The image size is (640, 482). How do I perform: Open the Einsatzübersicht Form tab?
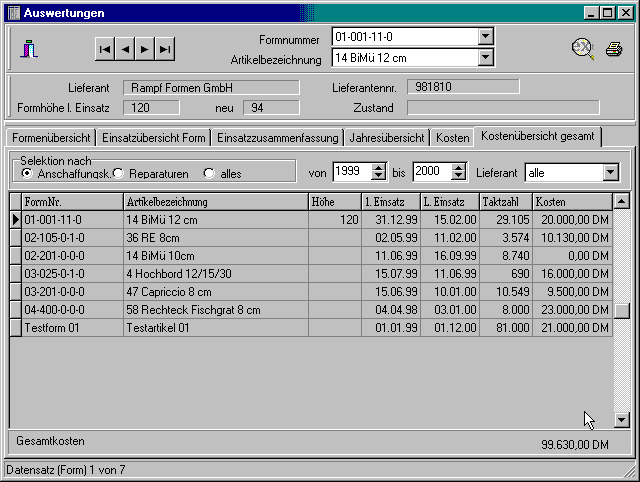pos(153,137)
